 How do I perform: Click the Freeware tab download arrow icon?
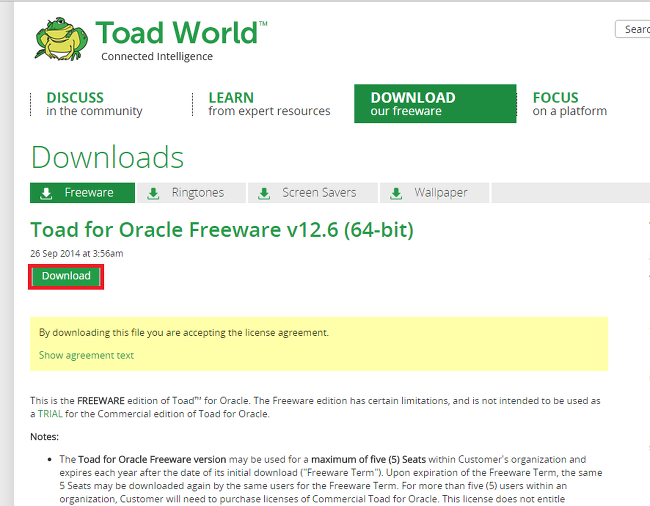coord(46,193)
